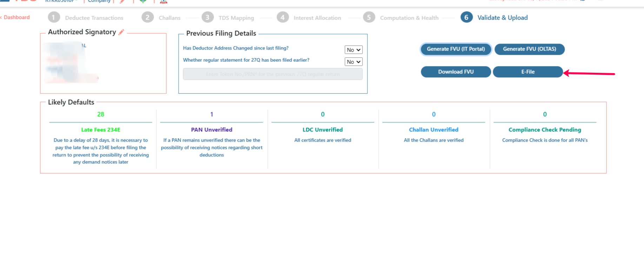Image resolution: width=644 pixels, height=257 pixels.
Task: Edit the Authorized Signatory with pencil icon
Action: click(x=121, y=32)
